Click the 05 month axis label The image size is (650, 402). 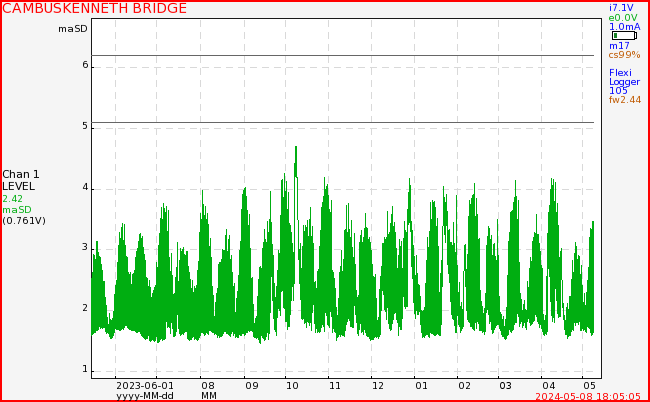589,386
